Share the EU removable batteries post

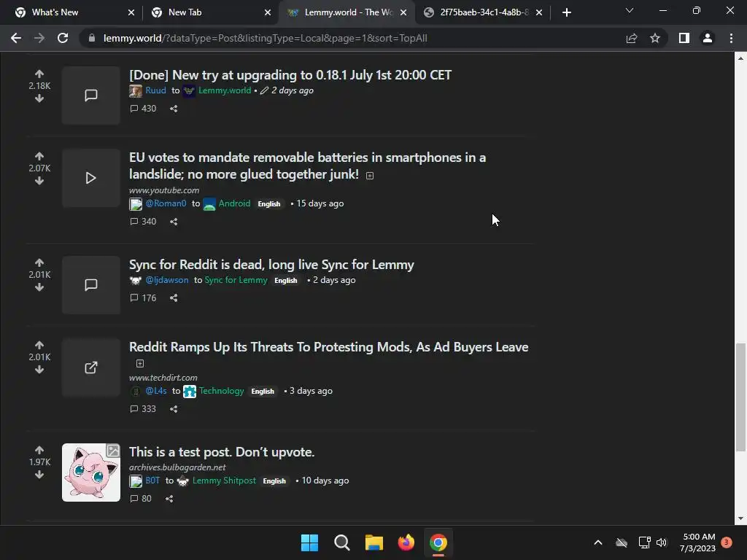[x=174, y=222]
